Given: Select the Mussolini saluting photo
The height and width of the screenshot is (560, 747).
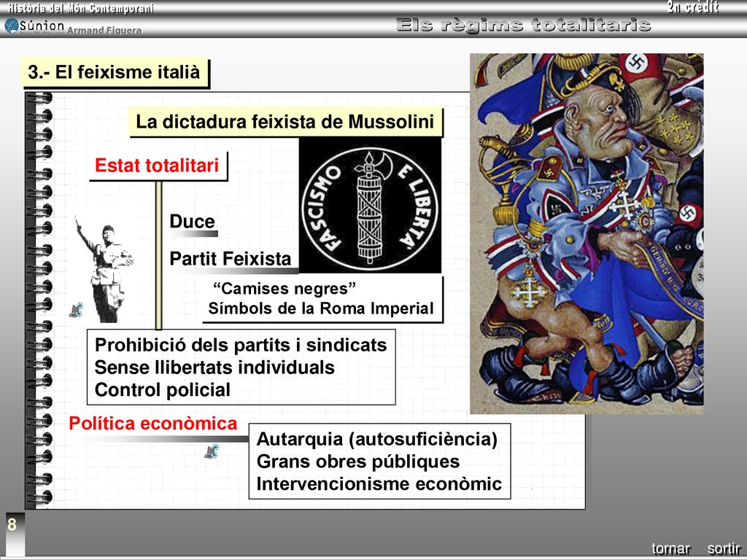Looking at the screenshot, I should [105, 269].
